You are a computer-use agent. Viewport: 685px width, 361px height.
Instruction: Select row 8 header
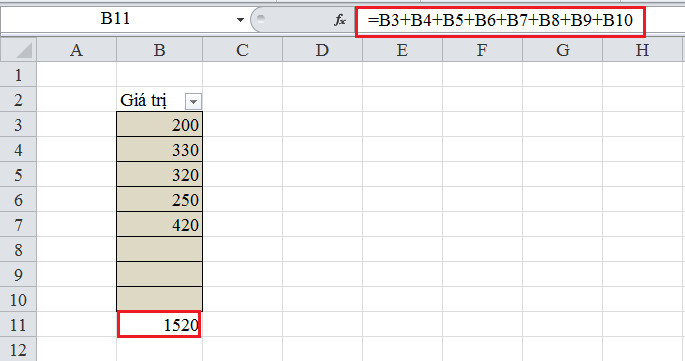[18, 249]
